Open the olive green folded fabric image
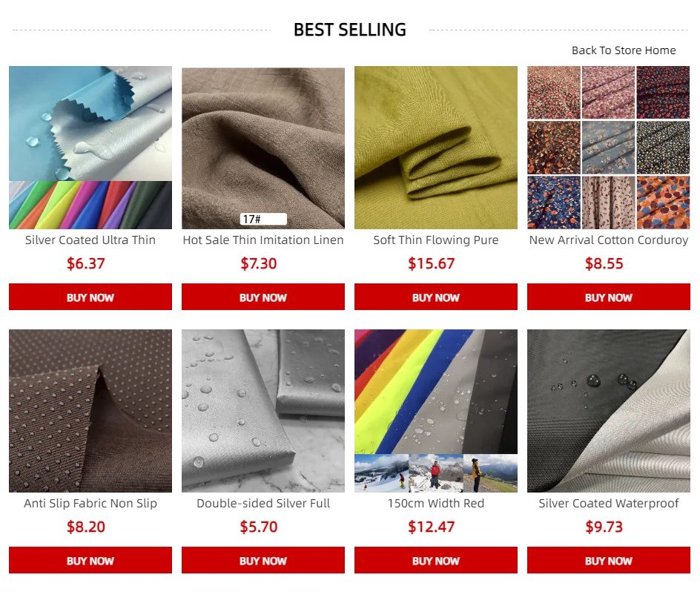Viewport: 700px width, 612px height. [x=436, y=148]
